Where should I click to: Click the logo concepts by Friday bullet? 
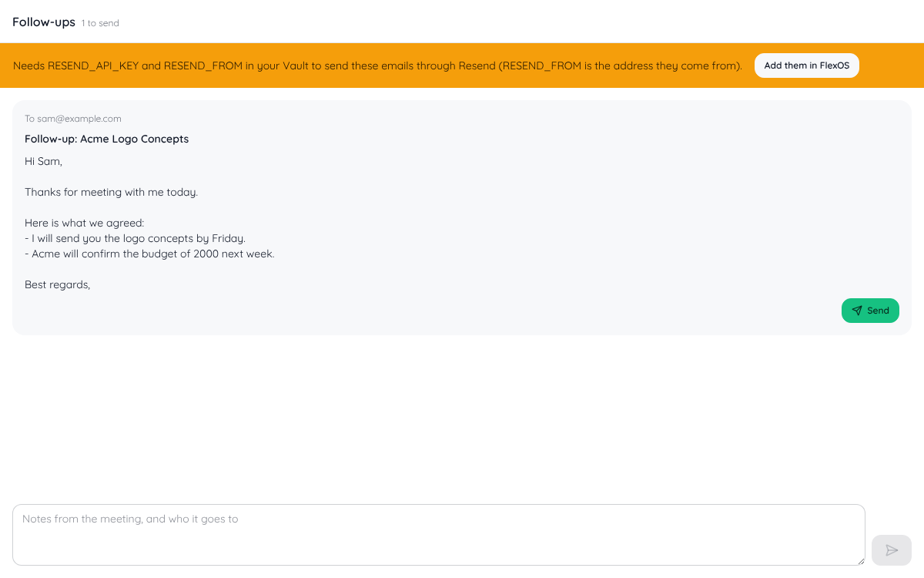coord(135,238)
